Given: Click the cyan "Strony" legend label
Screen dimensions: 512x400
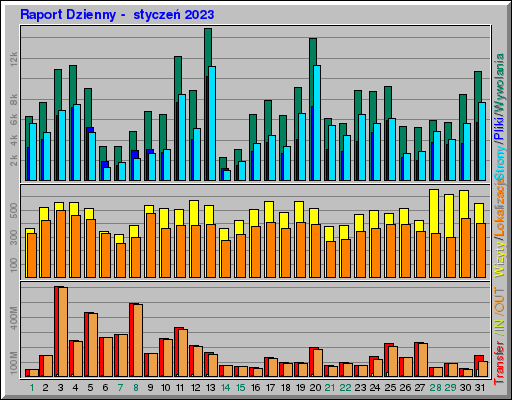Looking at the screenshot, I should pyautogui.click(x=499, y=162).
